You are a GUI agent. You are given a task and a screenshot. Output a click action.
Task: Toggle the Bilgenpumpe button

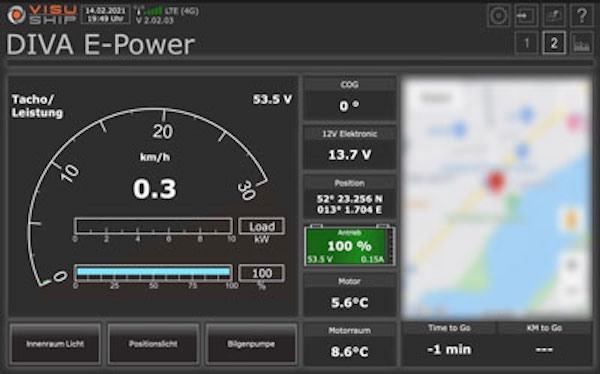tap(251, 344)
